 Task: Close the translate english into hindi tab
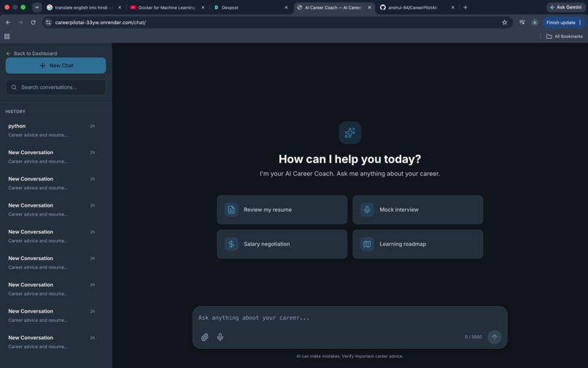coord(120,7)
